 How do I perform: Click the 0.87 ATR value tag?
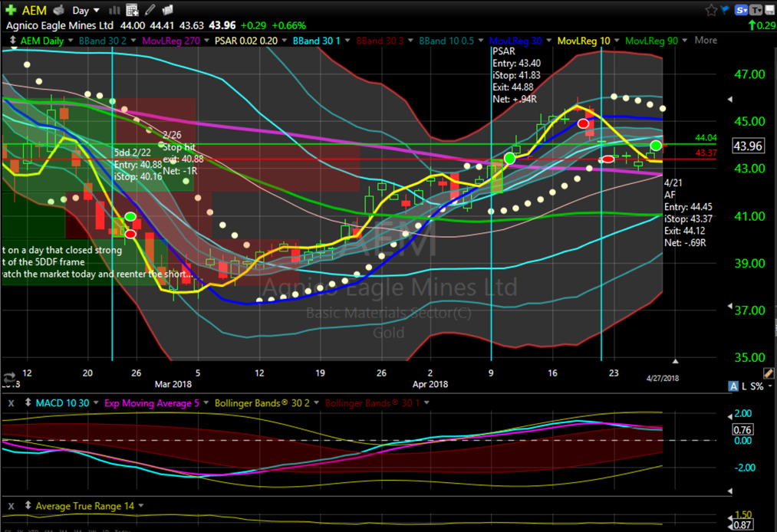pos(742,525)
